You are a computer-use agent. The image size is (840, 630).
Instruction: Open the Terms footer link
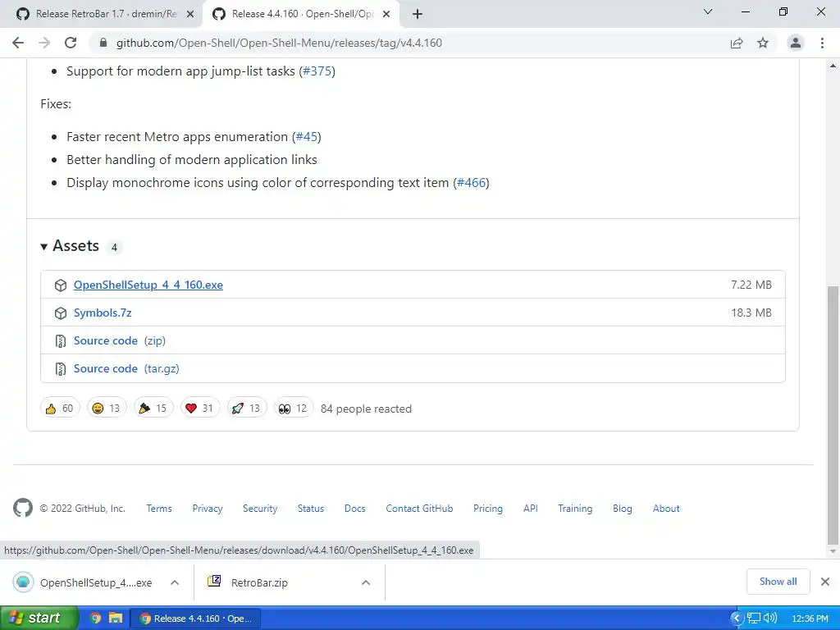pos(159,509)
